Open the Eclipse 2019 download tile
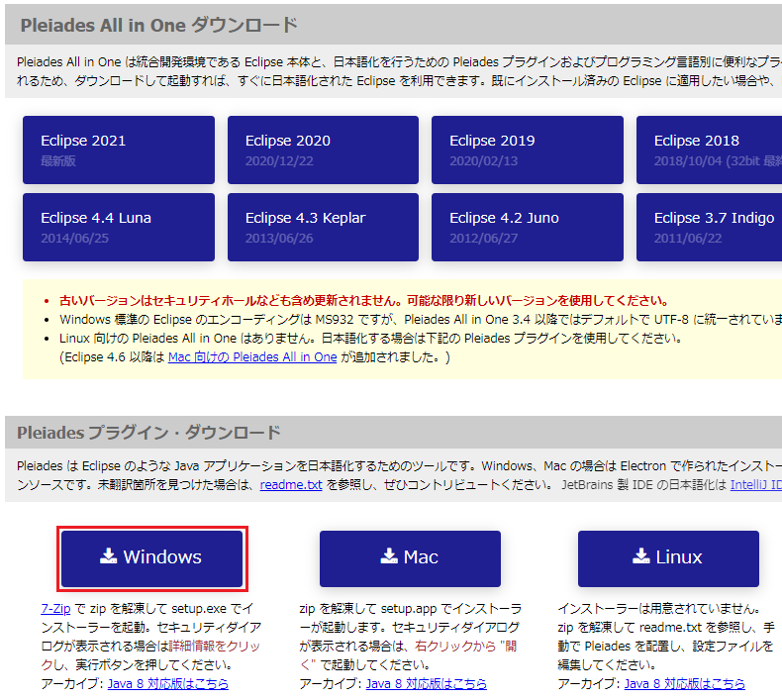Viewport: 782px width, 700px height. [528, 150]
